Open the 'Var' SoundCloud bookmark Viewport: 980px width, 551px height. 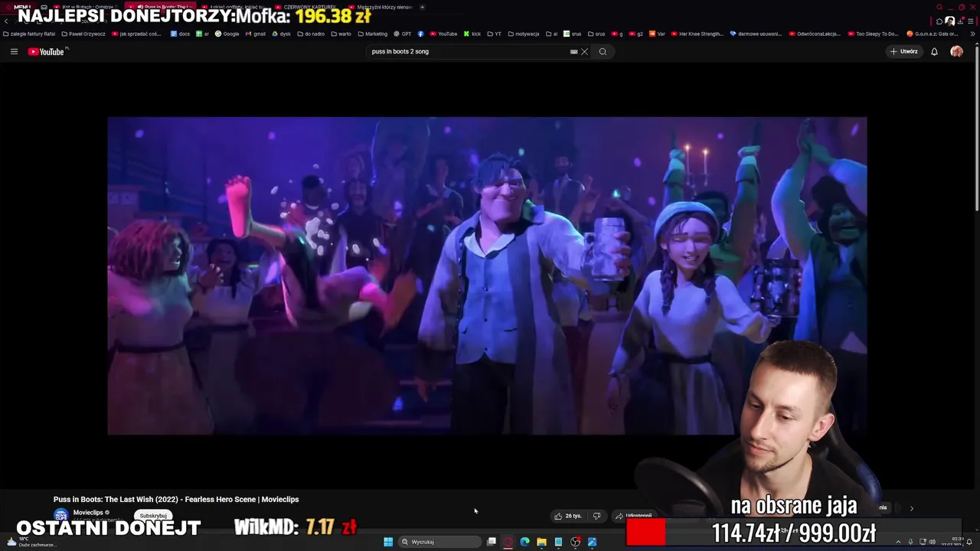pyautogui.click(x=657, y=34)
